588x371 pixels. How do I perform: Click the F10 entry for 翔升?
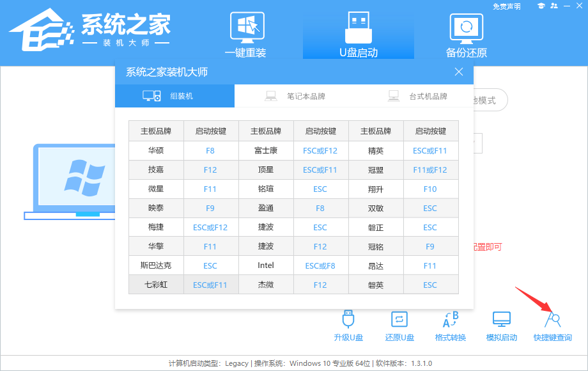click(x=430, y=189)
